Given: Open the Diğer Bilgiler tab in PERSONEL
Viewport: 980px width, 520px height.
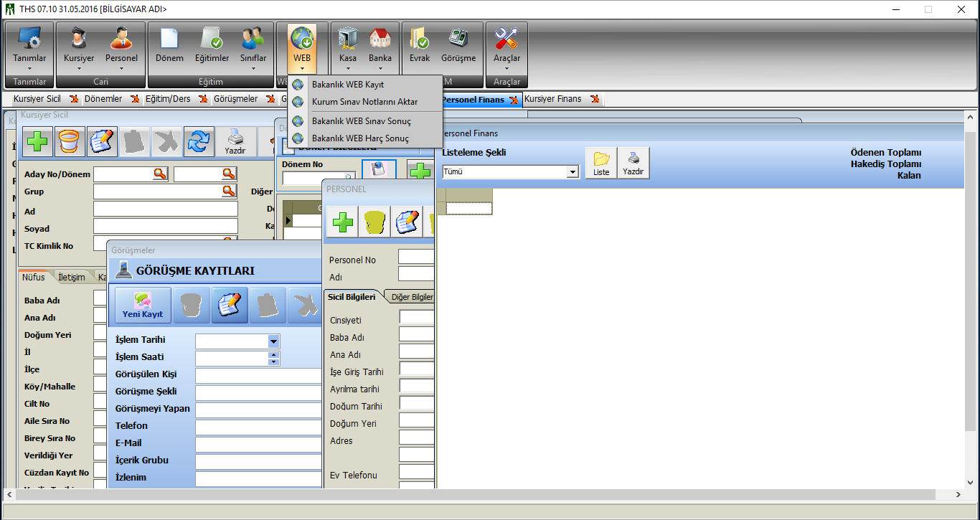Looking at the screenshot, I should (x=412, y=297).
